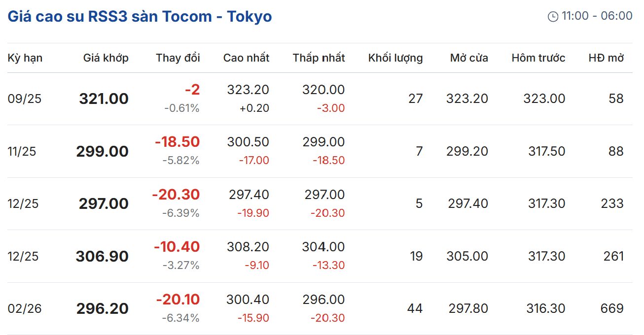This screenshot has width=644, height=335.
Task: Click the Khối lượng column header
Action: (395, 58)
